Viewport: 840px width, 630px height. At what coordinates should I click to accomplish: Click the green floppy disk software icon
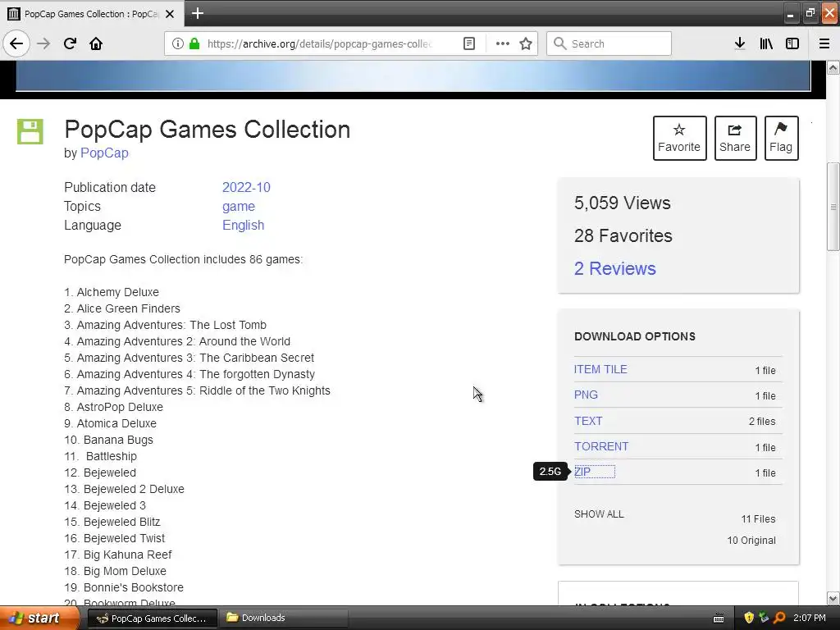[30, 131]
